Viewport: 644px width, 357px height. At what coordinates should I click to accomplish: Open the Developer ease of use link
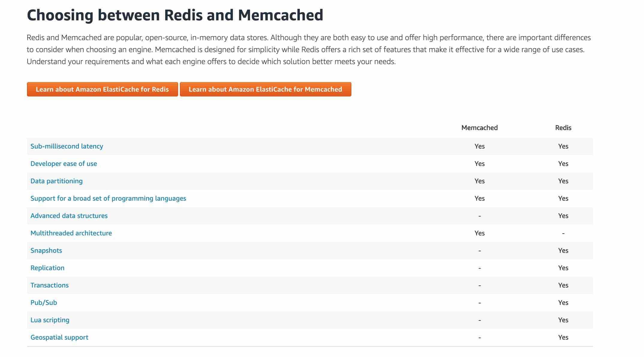coord(64,164)
